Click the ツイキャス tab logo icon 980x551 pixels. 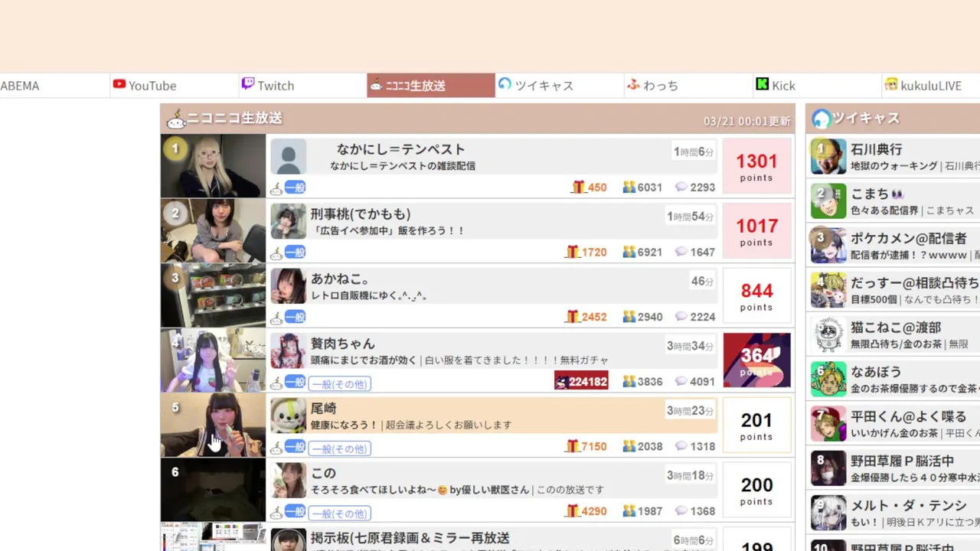click(505, 84)
